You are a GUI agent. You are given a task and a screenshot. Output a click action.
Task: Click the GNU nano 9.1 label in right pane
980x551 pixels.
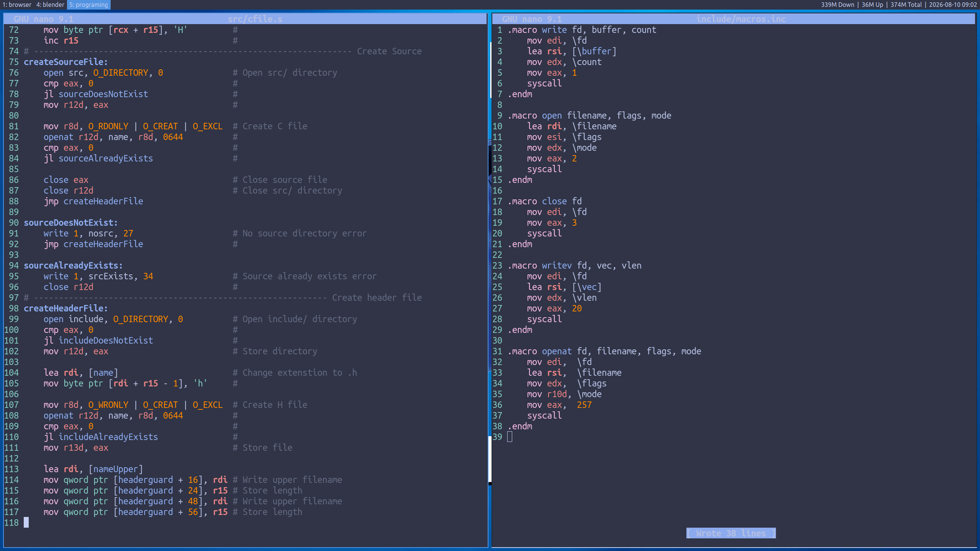pos(532,19)
